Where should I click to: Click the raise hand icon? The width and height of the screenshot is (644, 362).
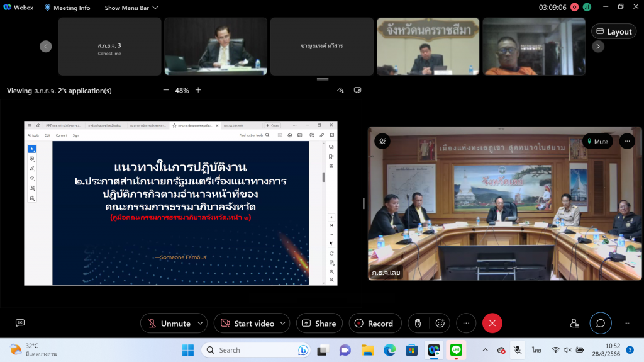coord(416,323)
